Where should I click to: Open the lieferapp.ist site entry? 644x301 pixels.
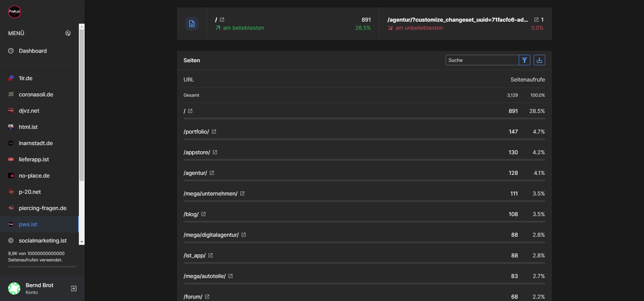[34, 159]
